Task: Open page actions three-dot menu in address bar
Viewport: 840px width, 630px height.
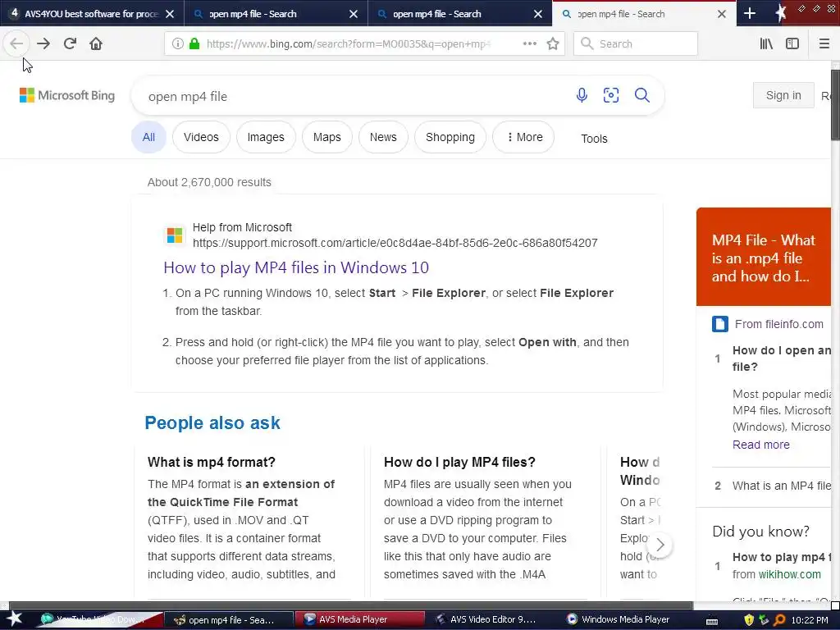Action: coord(529,43)
